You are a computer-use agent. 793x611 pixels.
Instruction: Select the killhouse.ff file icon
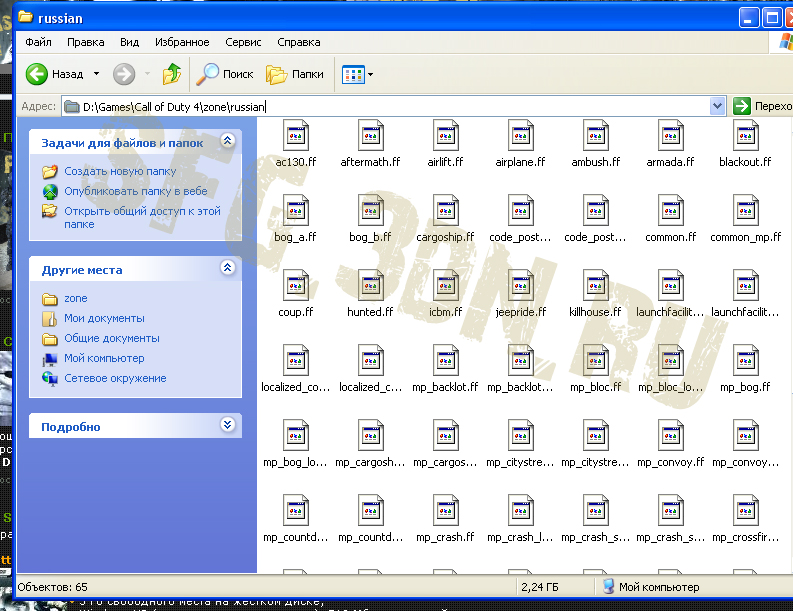pyautogui.click(x=596, y=286)
